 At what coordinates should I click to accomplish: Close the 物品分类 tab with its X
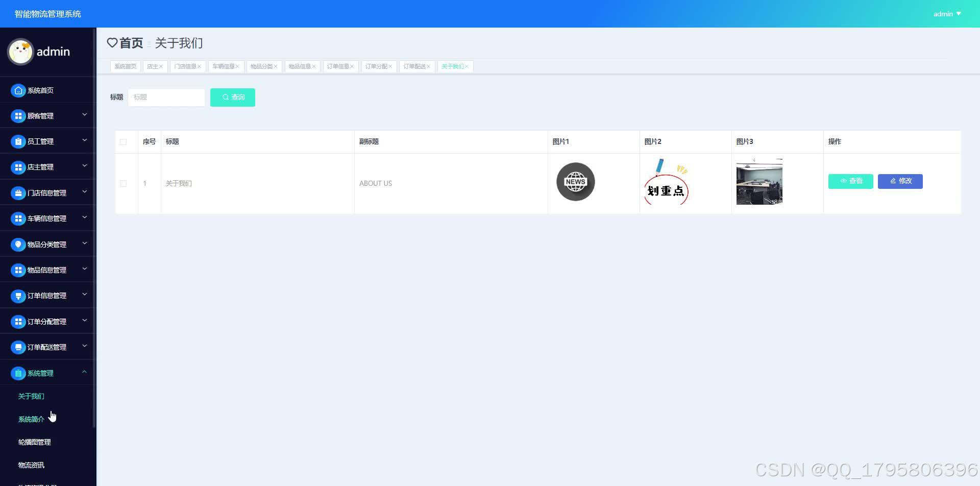tap(276, 66)
